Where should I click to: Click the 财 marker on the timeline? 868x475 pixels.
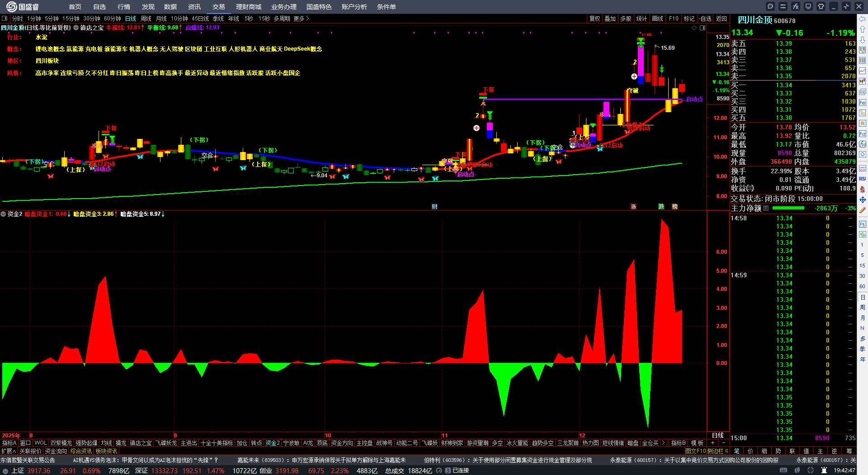pyautogui.click(x=434, y=207)
